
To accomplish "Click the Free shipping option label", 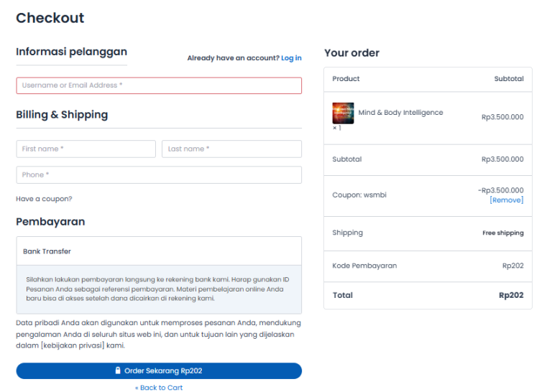I will click(503, 233).
